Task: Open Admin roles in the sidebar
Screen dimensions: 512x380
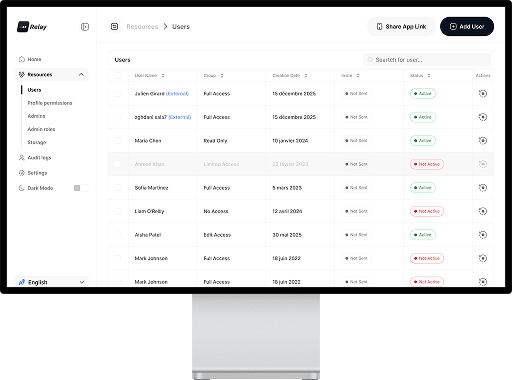Action: [x=41, y=129]
